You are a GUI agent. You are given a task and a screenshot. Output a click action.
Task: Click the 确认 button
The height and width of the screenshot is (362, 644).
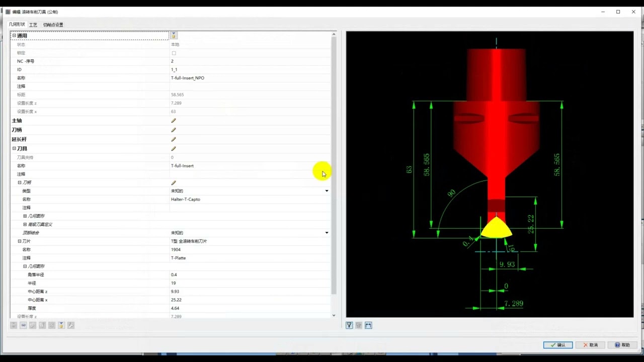558,345
